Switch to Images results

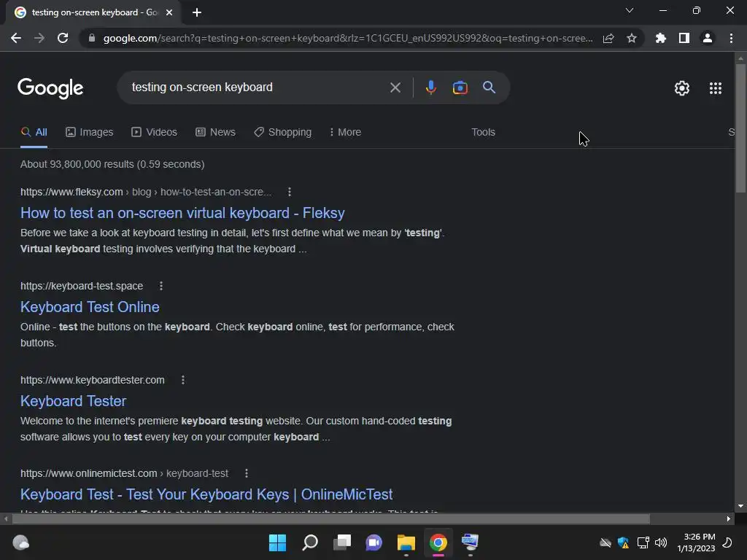[x=90, y=133]
